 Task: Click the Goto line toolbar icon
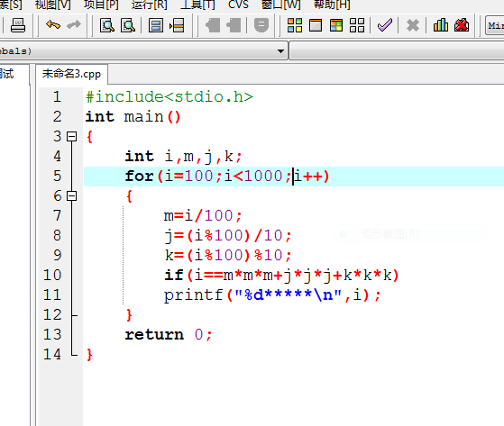[177, 25]
